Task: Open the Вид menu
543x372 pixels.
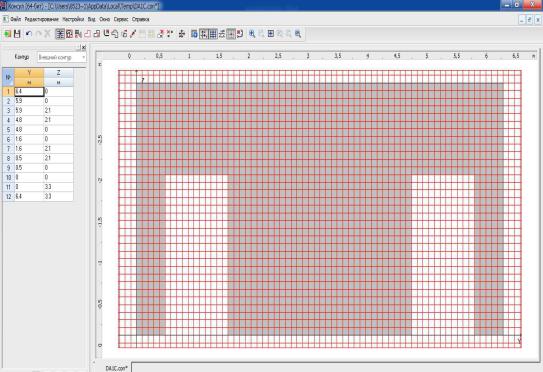Action: [91, 19]
